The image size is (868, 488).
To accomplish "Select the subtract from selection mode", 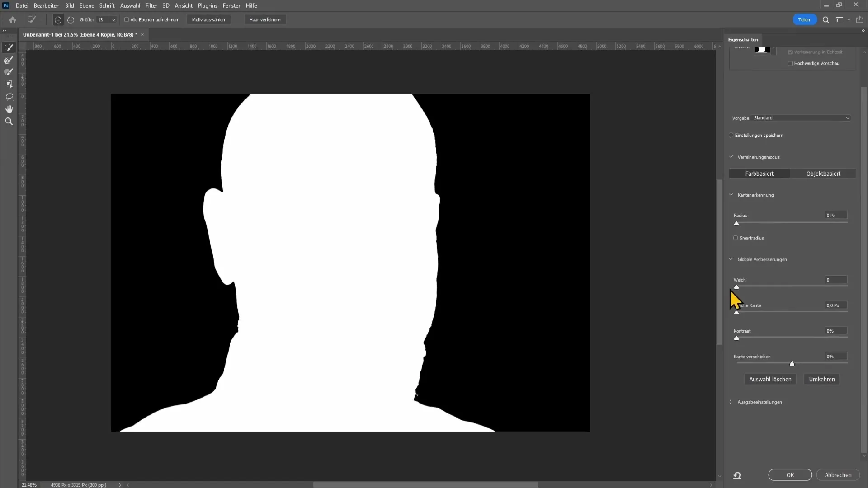I will [x=71, y=20].
